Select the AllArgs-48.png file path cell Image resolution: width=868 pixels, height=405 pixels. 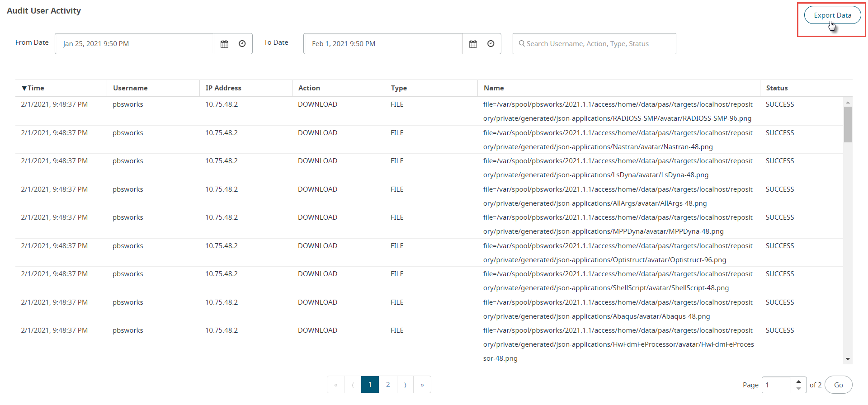[x=618, y=196]
